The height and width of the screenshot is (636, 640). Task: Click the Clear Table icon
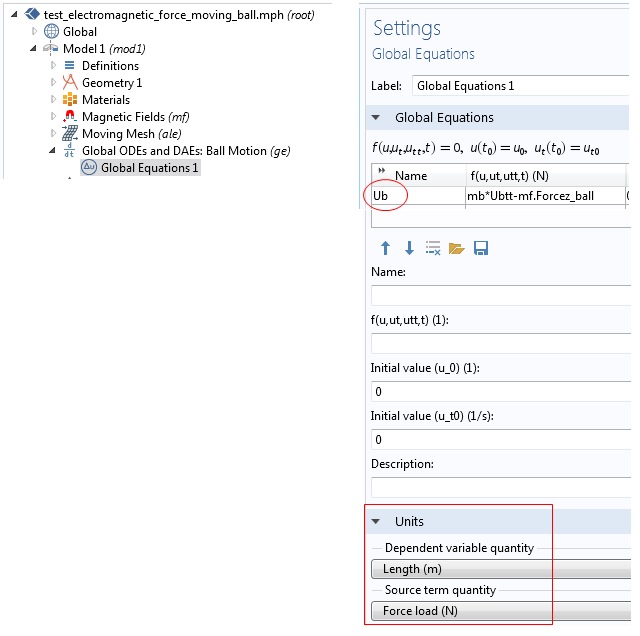pos(433,248)
